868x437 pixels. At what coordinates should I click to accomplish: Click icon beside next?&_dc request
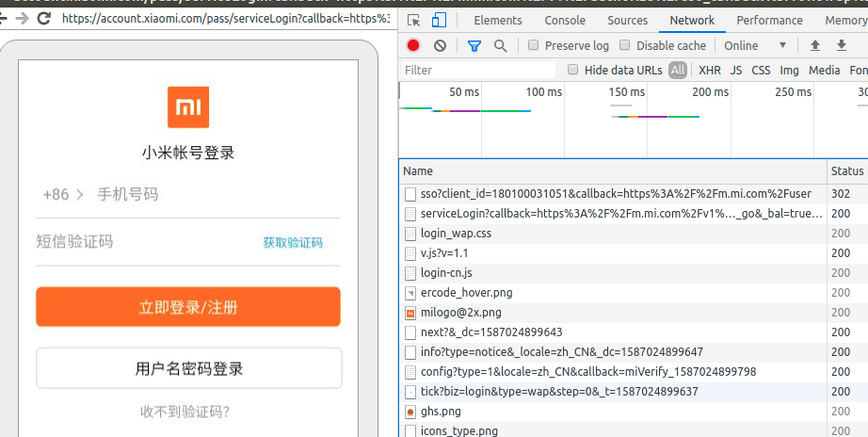pos(410,332)
